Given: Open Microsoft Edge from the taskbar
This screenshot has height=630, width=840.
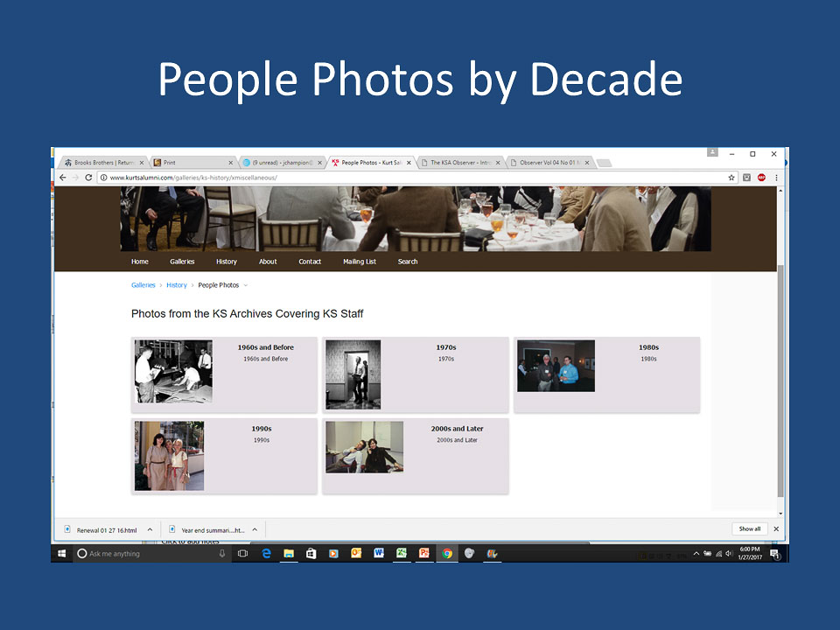Looking at the screenshot, I should tap(266, 553).
